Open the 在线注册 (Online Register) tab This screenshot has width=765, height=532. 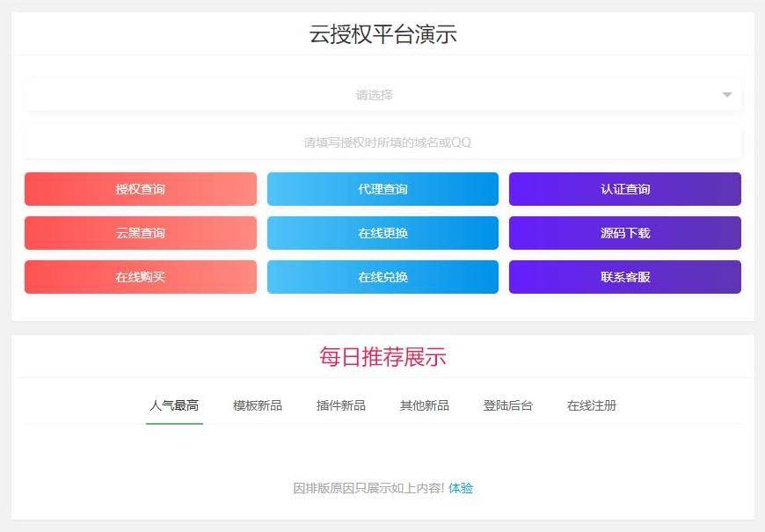tap(591, 405)
